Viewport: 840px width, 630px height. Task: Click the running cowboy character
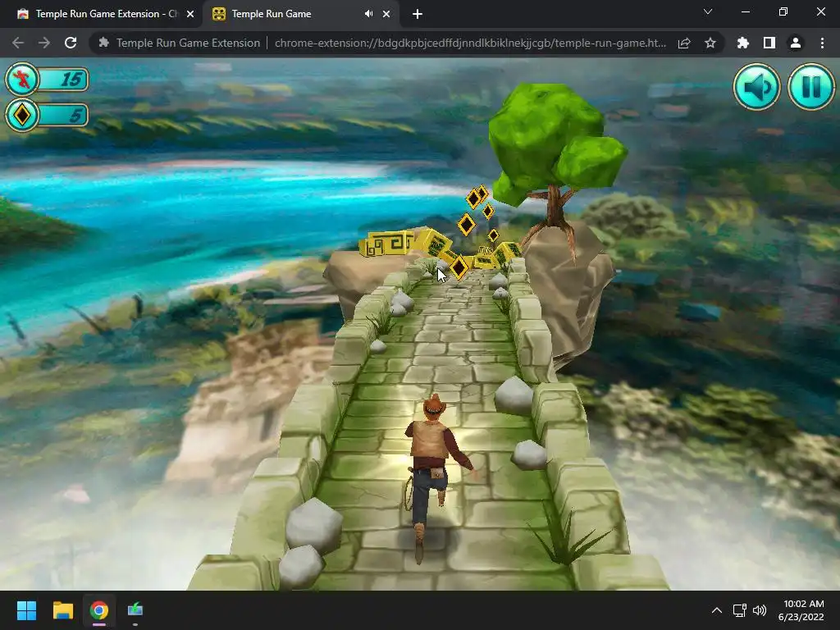point(434,477)
